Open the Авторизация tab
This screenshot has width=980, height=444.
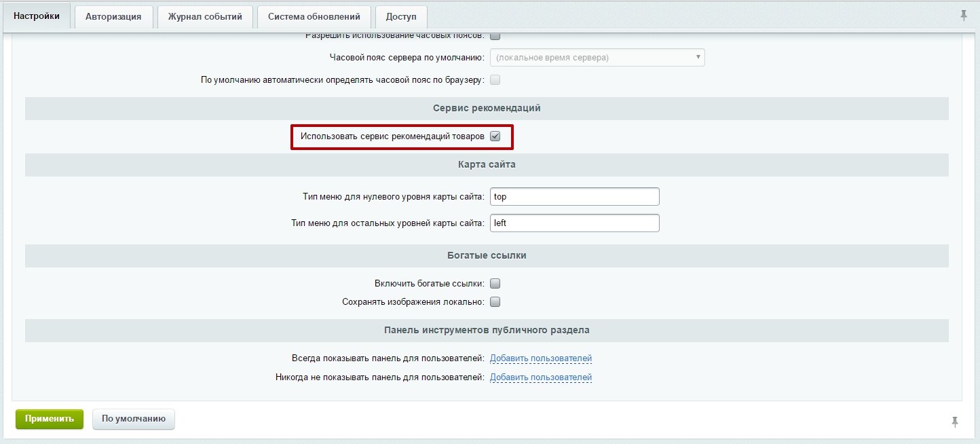tap(113, 17)
